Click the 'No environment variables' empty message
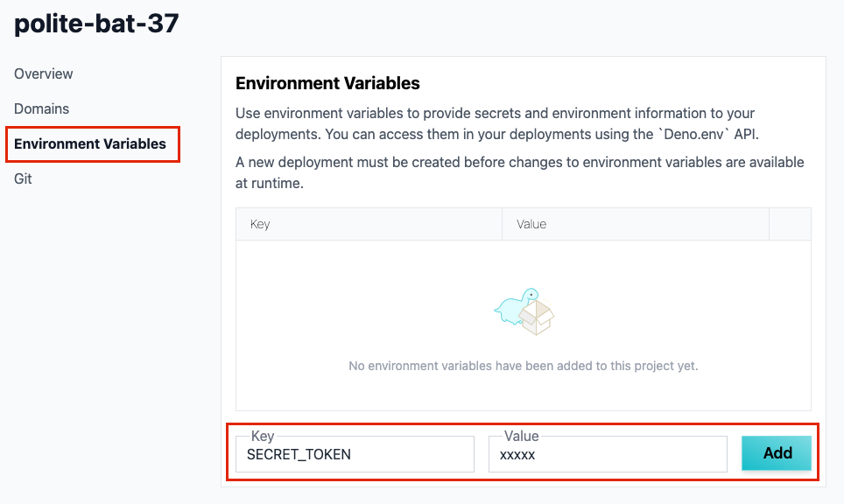The height and width of the screenshot is (504, 844). [524, 366]
